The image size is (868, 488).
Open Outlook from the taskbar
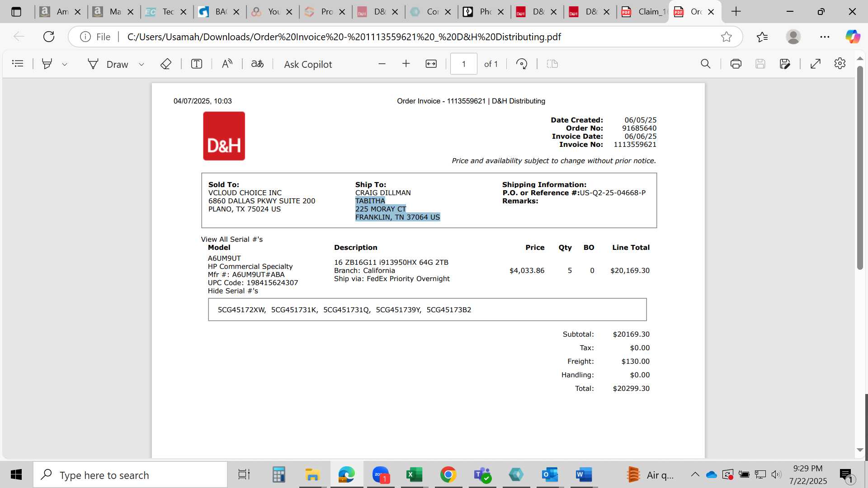[x=550, y=475]
